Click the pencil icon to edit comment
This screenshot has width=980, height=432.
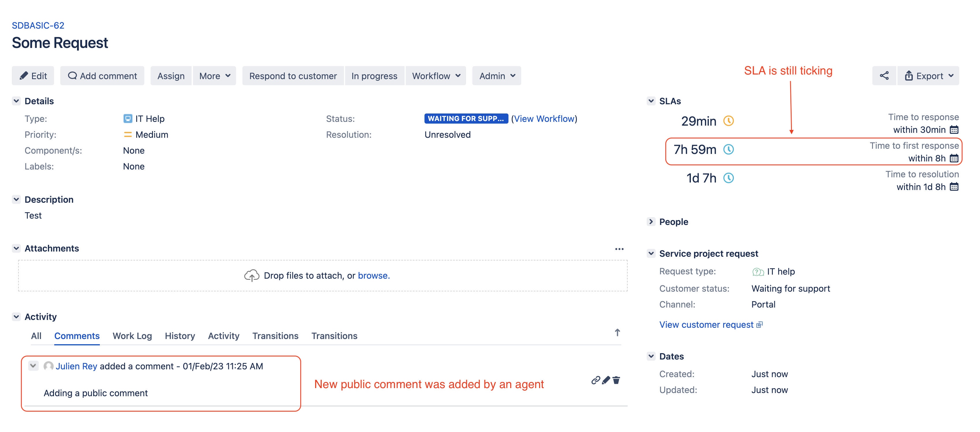[606, 380]
